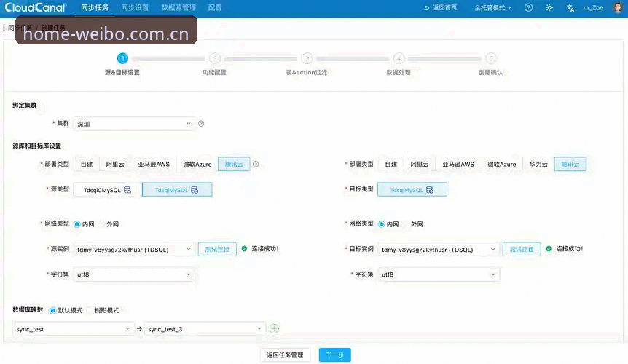Choose target deployment type 华为云
The width and height of the screenshot is (628, 364).
coord(538,164)
